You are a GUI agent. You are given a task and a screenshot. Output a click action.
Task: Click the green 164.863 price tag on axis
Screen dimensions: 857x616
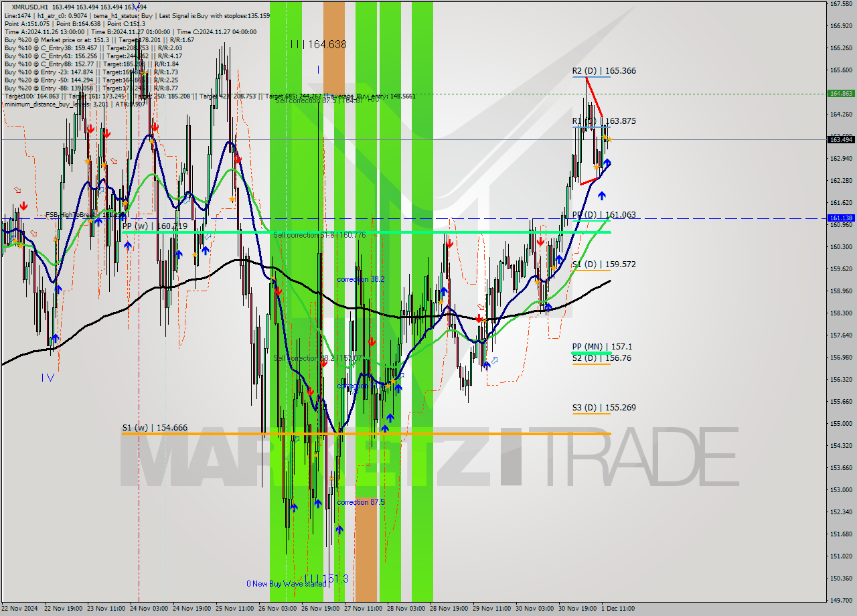click(841, 94)
